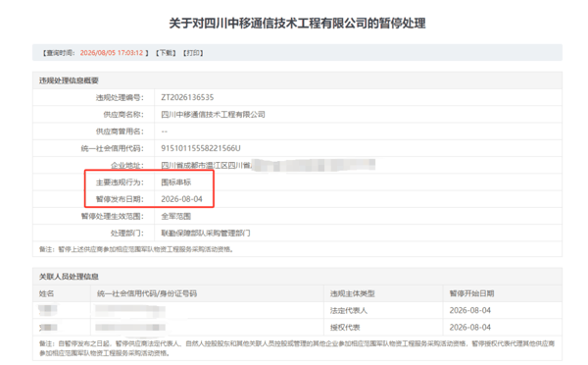Click the 围标串标 violation behavior value

(x=175, y=182)
